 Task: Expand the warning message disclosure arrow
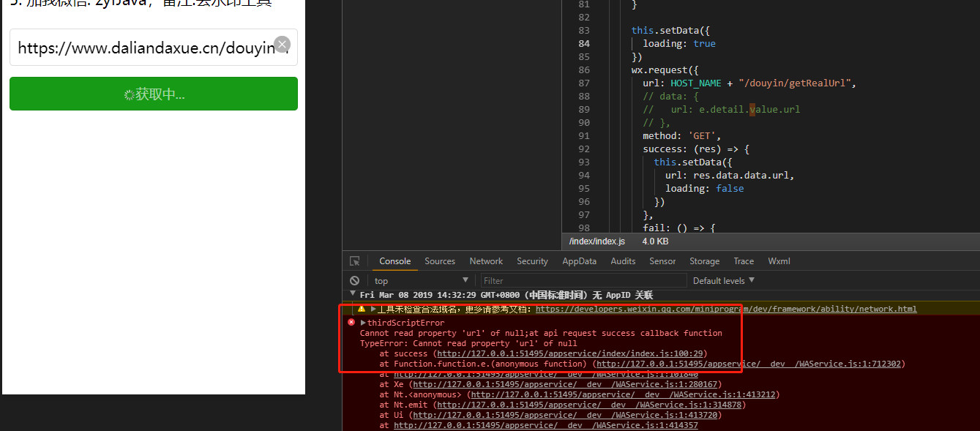[373, 309]
